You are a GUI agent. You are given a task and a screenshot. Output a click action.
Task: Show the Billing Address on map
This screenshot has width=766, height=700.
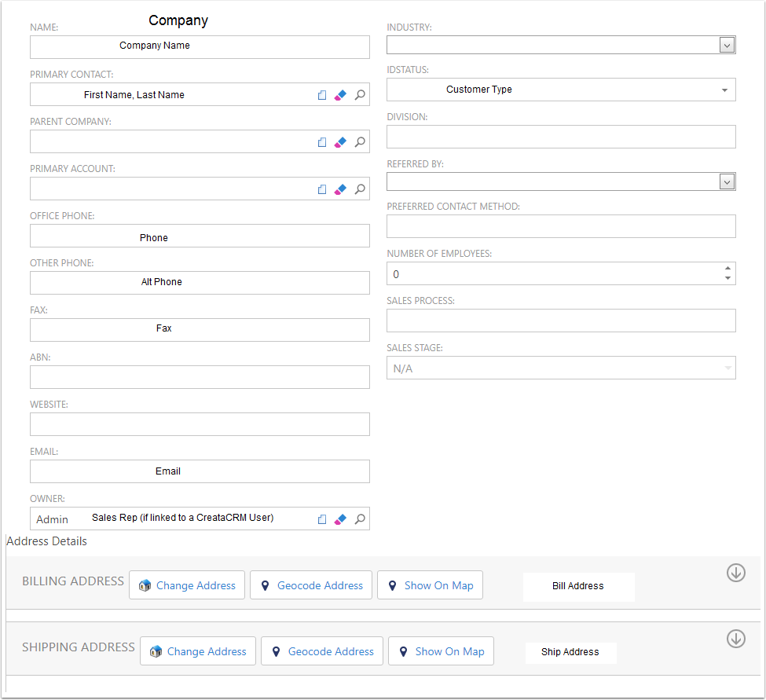(x=430, y=585)
